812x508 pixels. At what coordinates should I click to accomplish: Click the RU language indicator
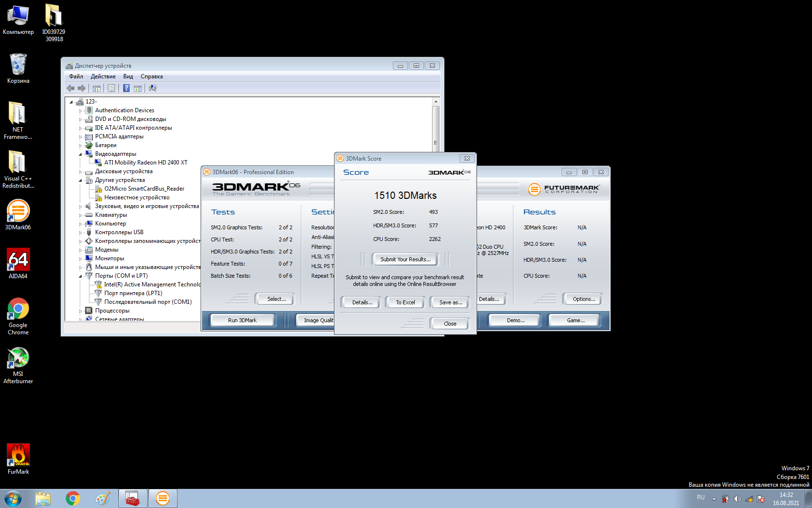point(701,497)
